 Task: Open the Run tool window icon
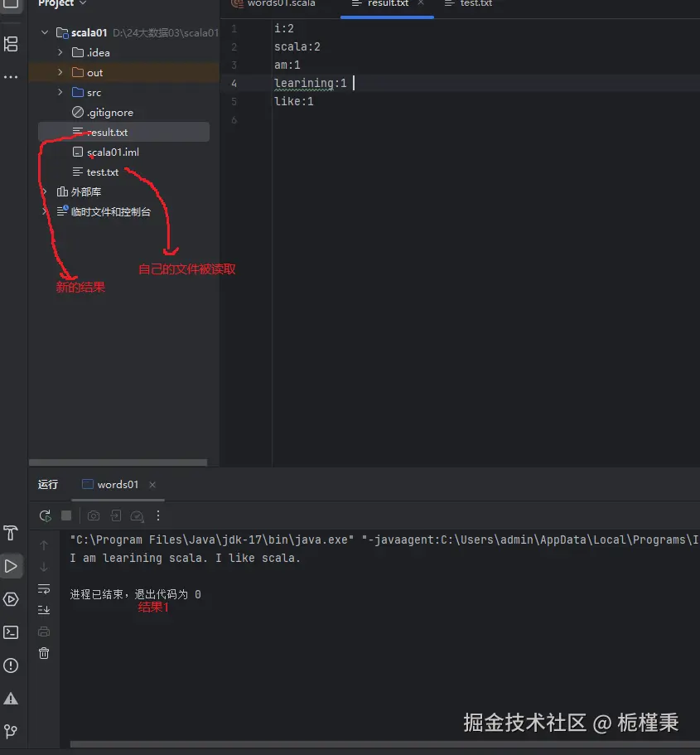[11, 566]
